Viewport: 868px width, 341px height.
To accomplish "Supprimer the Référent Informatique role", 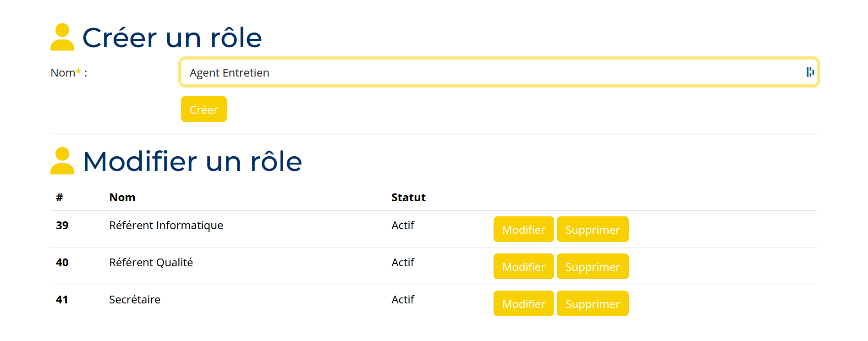I will [592, 229].
